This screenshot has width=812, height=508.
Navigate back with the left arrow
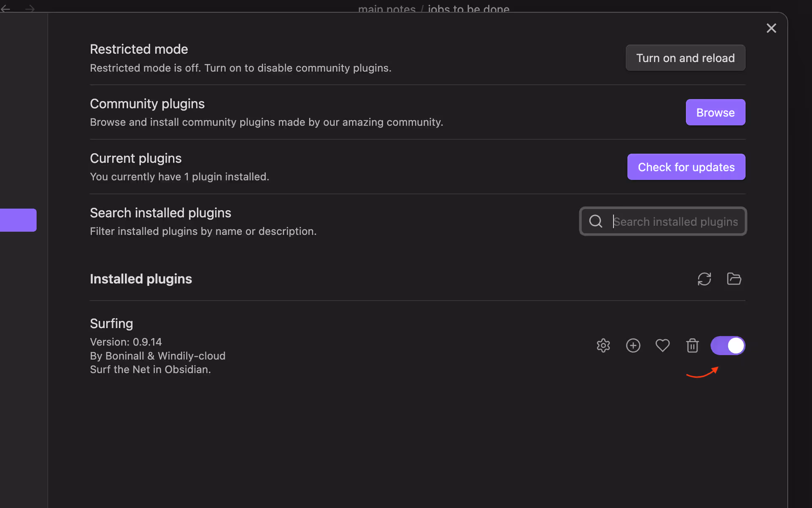(x=5, y=8)
